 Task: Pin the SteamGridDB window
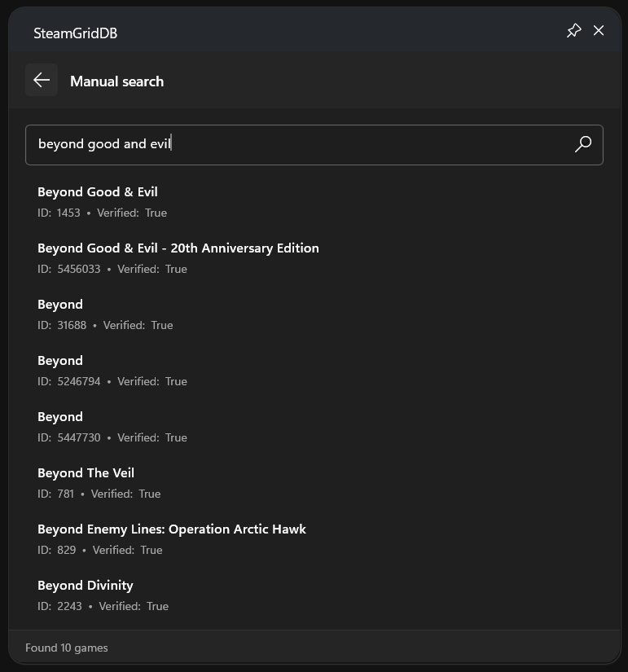pos(573,31)
